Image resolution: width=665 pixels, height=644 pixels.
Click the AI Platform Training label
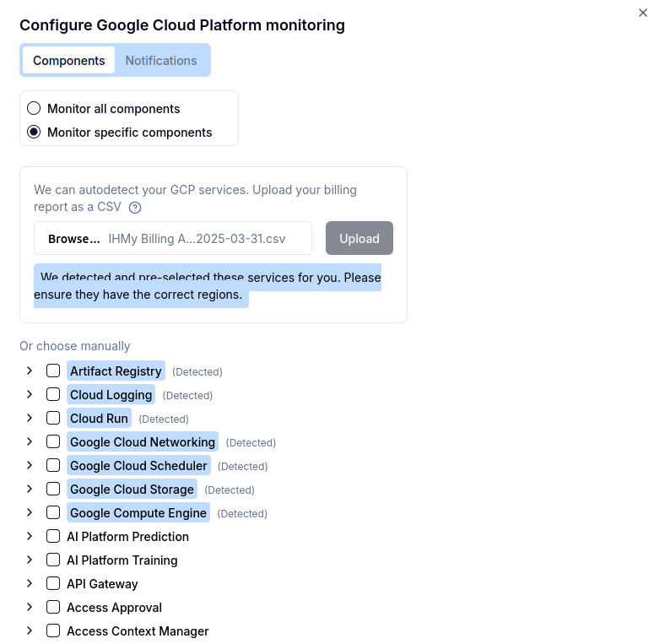(x=122, y=560)
